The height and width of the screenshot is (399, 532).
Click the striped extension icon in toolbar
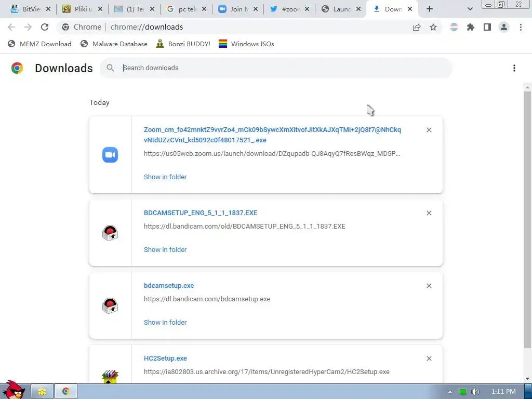454,27
